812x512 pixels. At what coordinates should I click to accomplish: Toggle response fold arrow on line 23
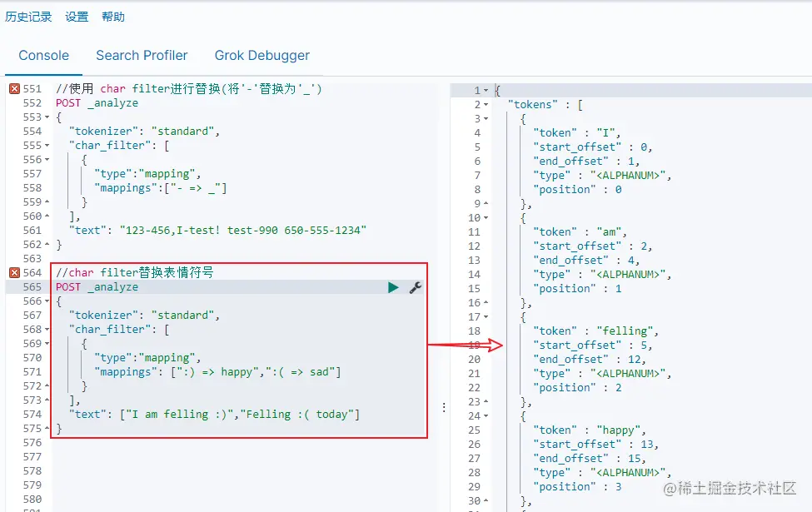click(486, 401)
